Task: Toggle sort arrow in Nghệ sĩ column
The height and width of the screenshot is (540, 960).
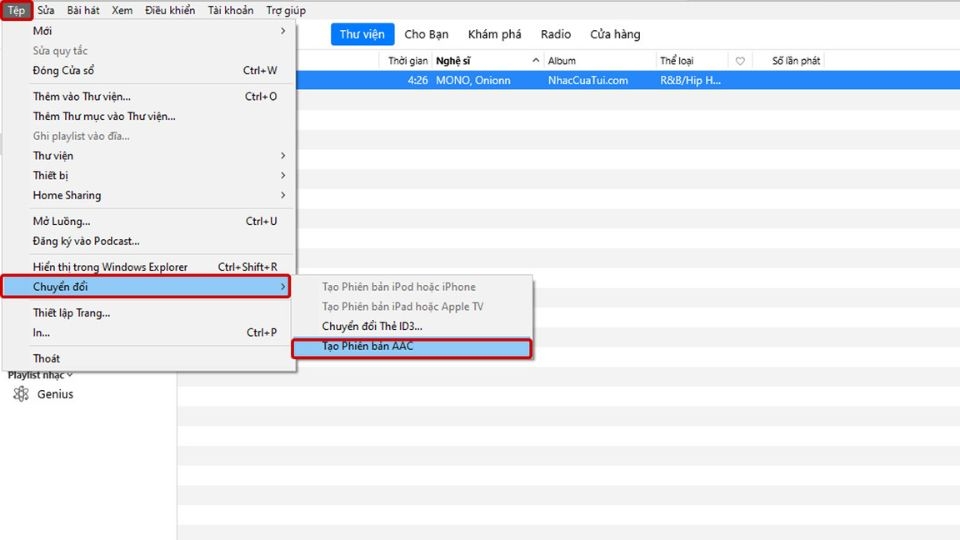Action: pyautogui.click(x=536, y=60)
